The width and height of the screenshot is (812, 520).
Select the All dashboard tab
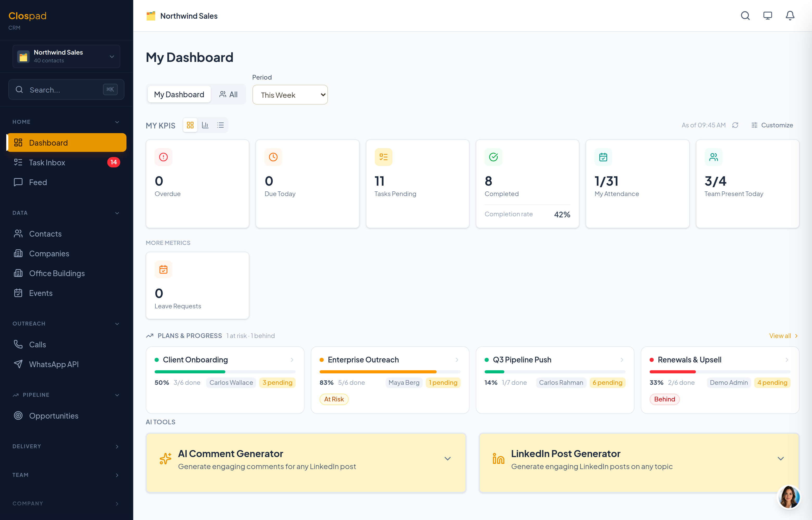229,95
